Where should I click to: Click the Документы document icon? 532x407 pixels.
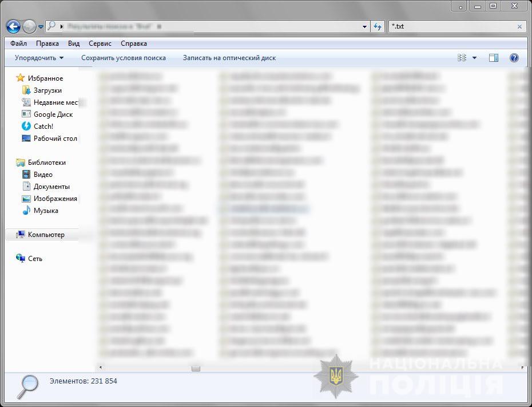point(26,187)
